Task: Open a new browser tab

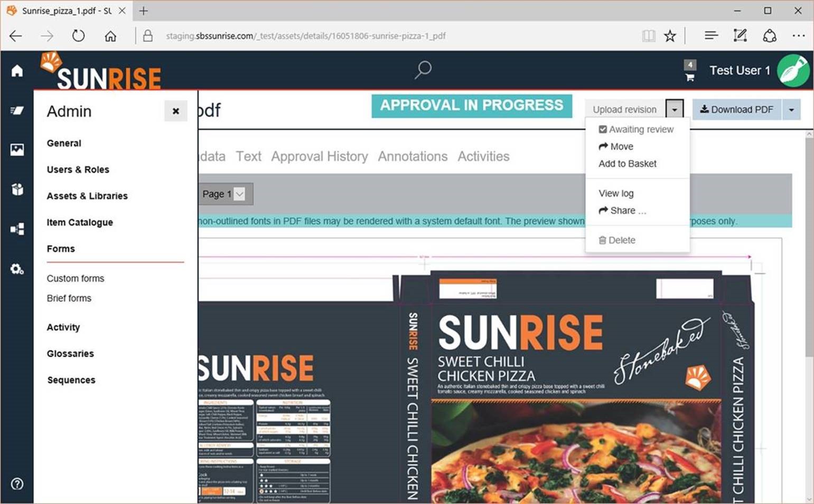Action: [x=144, y=11]
